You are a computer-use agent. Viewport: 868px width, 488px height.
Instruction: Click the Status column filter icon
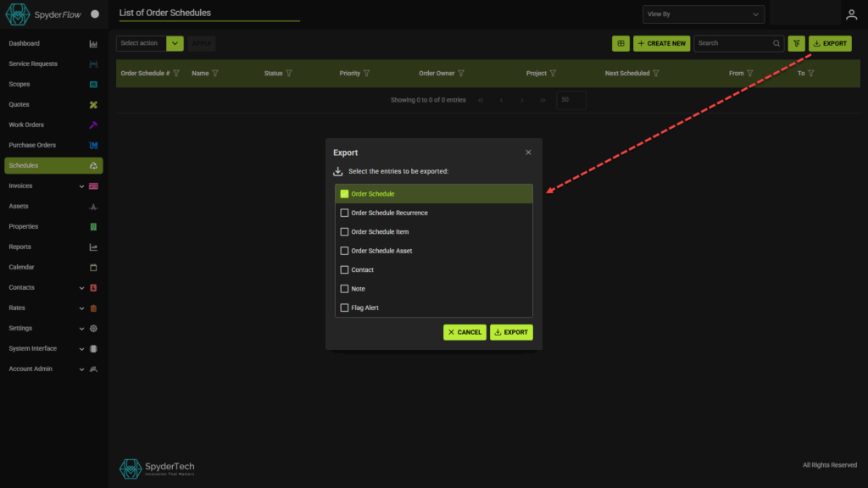click(x=289, y=74)
